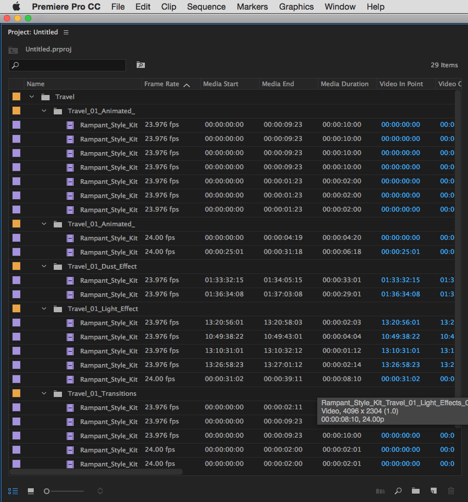Viewport: 468px width, 502px height.
Task: Click clip icon in row starting 10:49:38:22
Action: pos(70,337)
